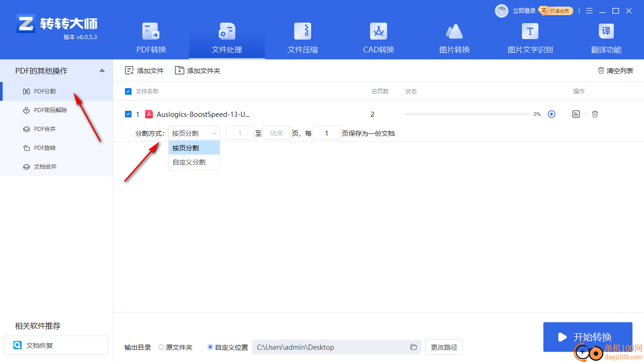Viewport: 644px width, 362px height.
Task: Select the 图片文字识别 tab
Action: [530, 38]
